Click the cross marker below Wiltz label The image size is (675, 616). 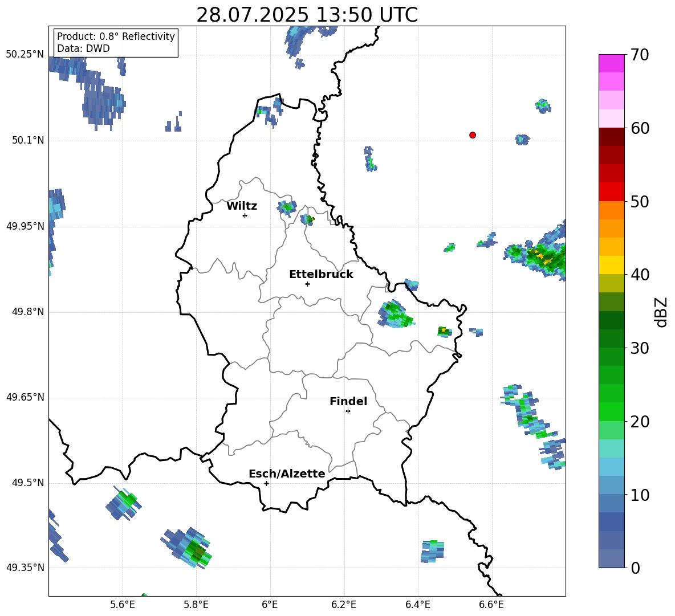[245, 215]
